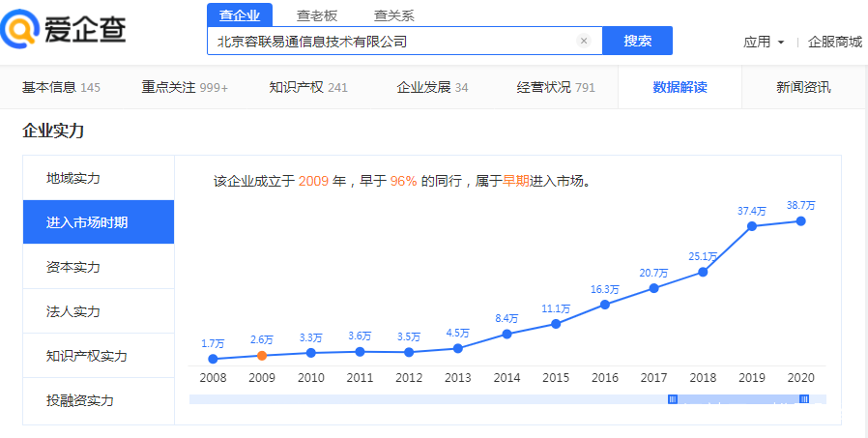Open the 企服商城 link
868x438 pixels.
834,42
